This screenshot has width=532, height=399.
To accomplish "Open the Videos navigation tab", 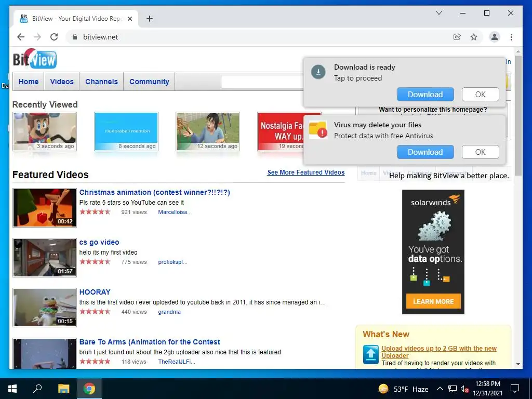I will (62, 82).
